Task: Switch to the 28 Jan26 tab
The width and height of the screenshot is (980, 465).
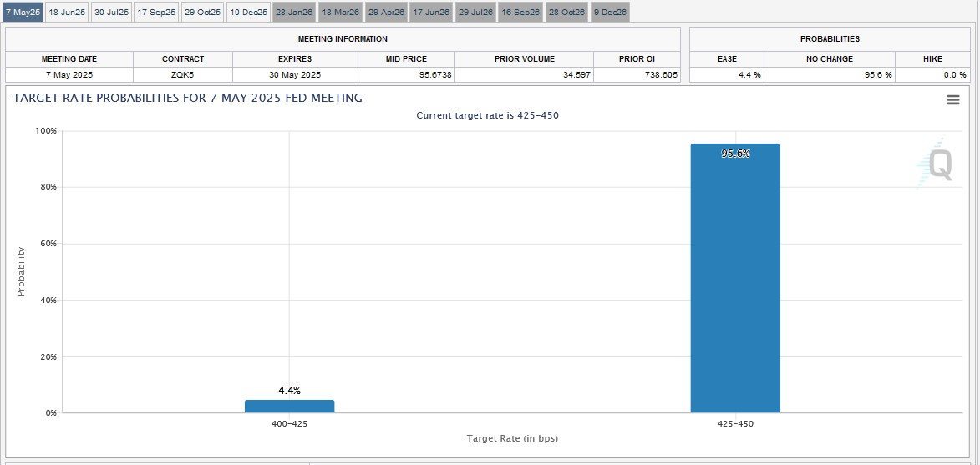Action: coord(294,12)
